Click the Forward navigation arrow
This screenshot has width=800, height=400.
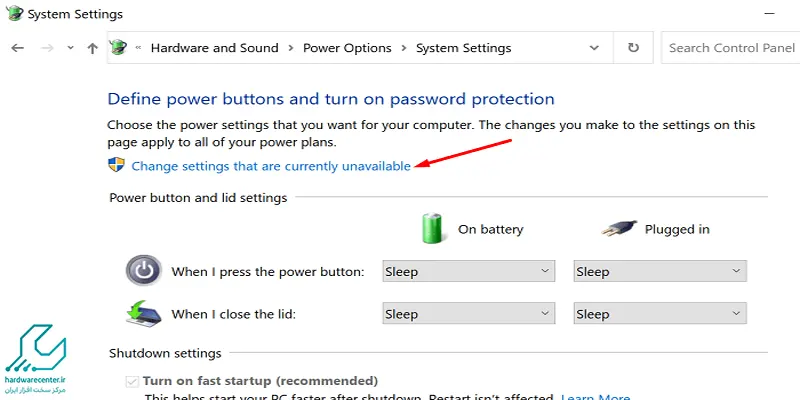(47, 48)
